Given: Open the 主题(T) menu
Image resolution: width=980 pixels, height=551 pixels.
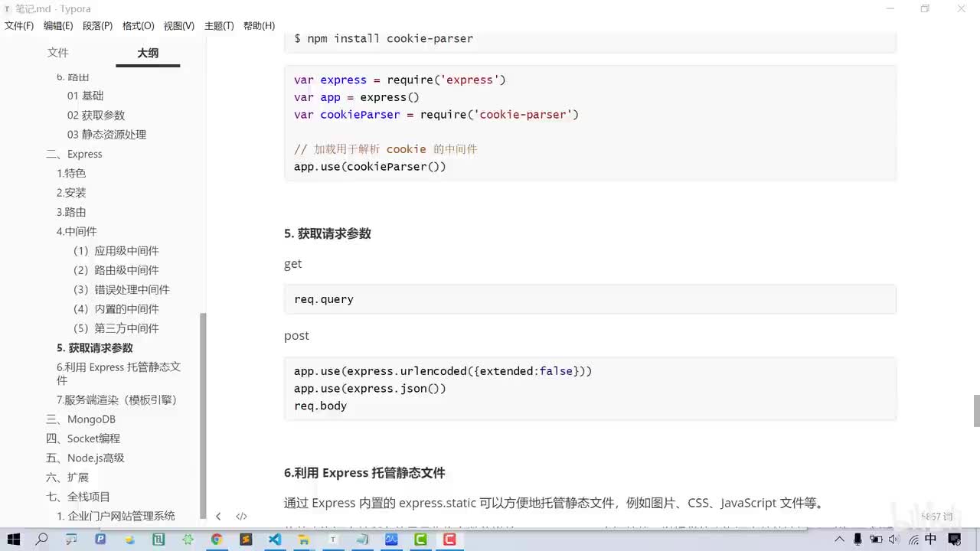Looking at the screenshot, I should click(219, 26).
